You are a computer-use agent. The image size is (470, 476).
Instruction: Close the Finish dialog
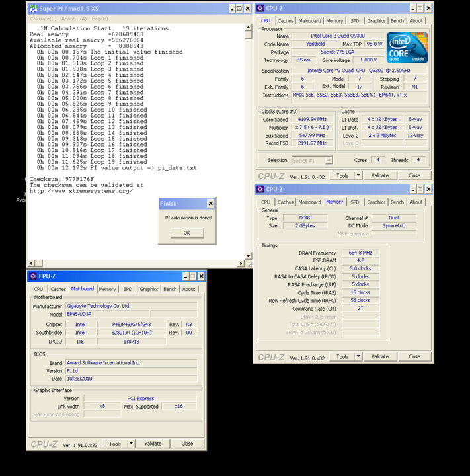point(210,204)
